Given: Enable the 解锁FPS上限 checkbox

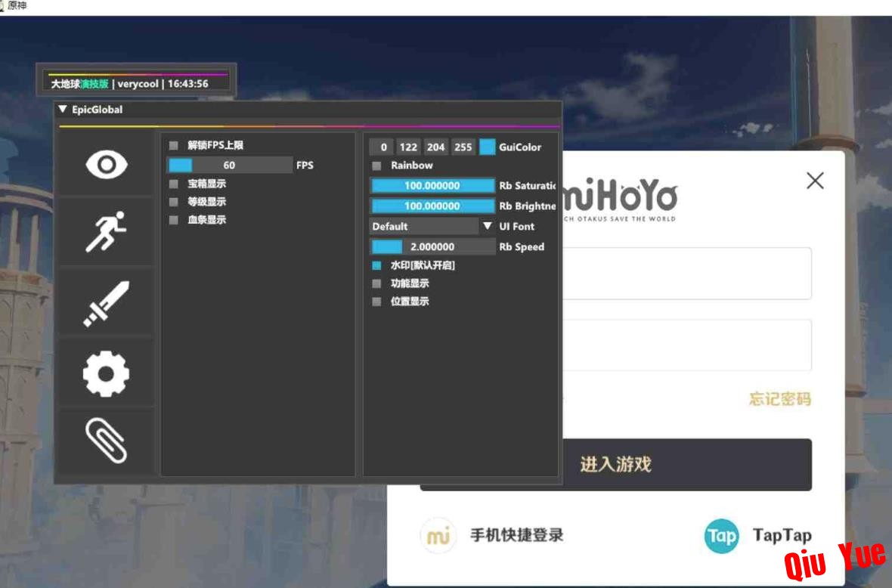Looking at the screenshot, I should tap(174, 146).
